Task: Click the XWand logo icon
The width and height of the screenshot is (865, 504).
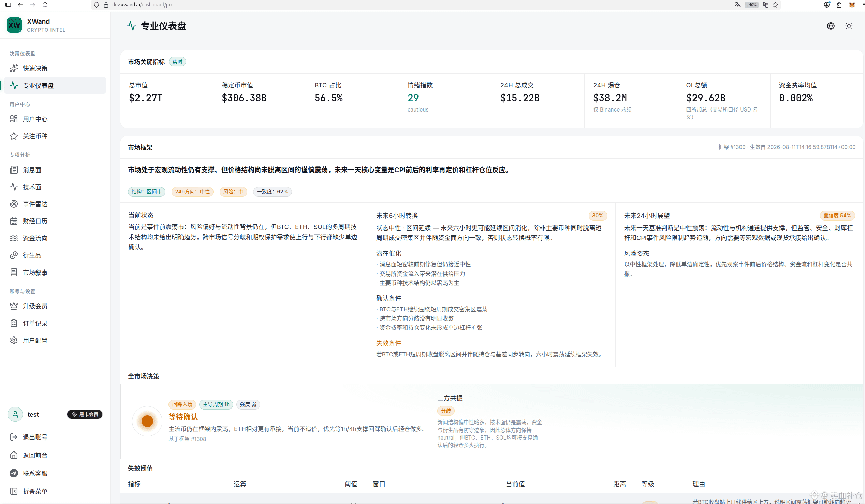Action: [x=14, y=25]
